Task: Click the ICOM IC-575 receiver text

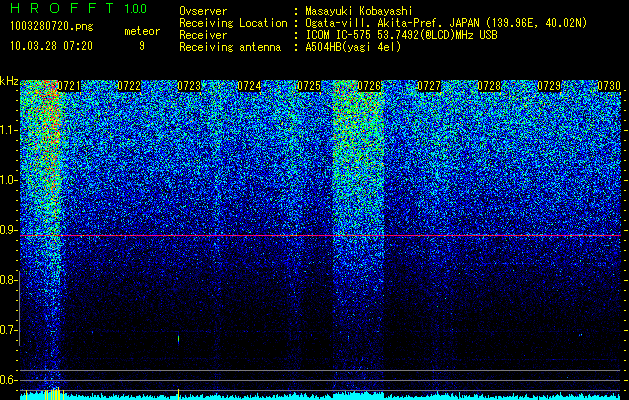Action: [402, 35]
